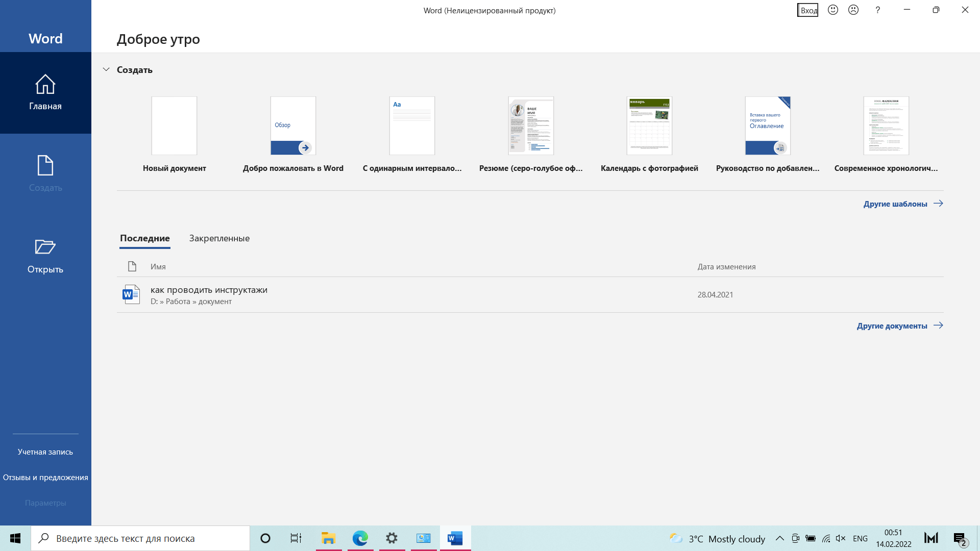The image size is (980, 551).
Task: Launch File Explorer from the taskbar
Action: [328, 538]
